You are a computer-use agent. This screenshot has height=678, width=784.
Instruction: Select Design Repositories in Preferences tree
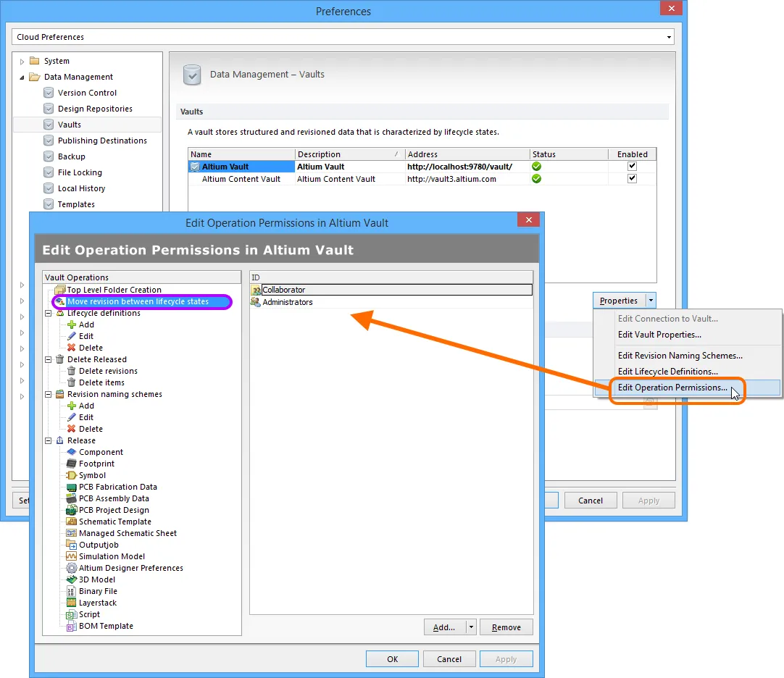click(95, 109)
